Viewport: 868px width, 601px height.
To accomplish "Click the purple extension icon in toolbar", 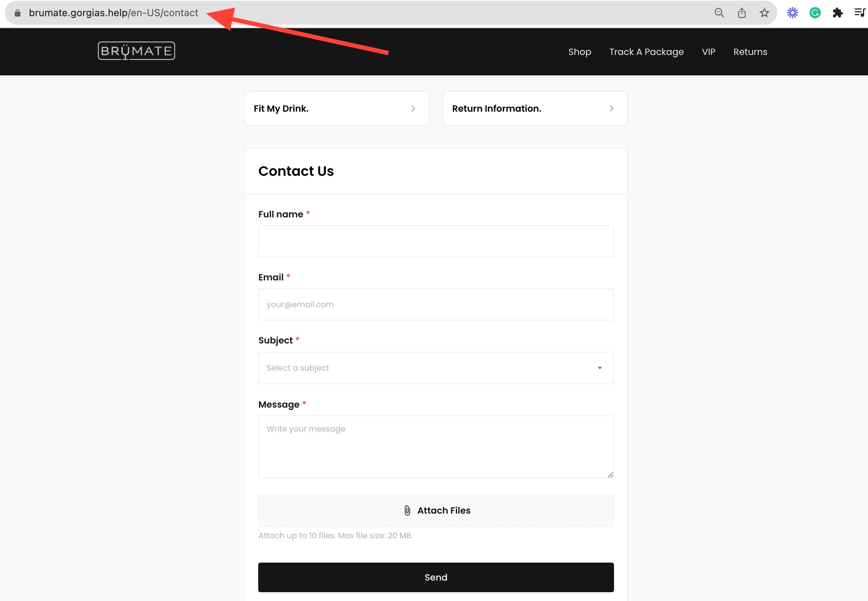I will [x=792, y=12].
